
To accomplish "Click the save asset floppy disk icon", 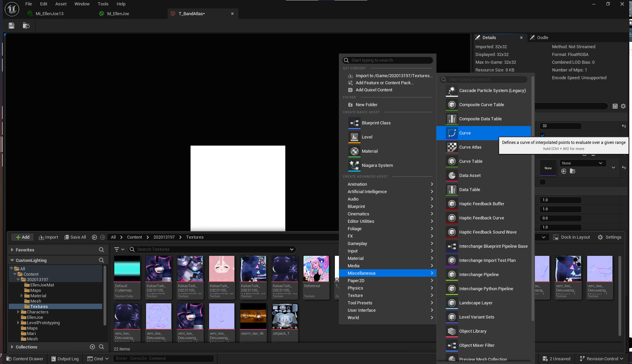I will click(x=11, y=26).
